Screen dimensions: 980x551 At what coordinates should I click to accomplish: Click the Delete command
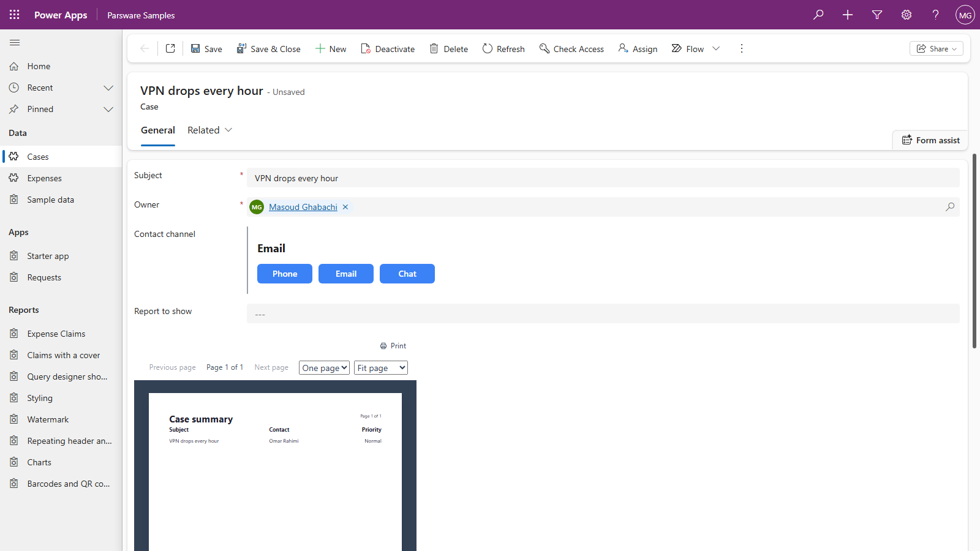(449, 48)
